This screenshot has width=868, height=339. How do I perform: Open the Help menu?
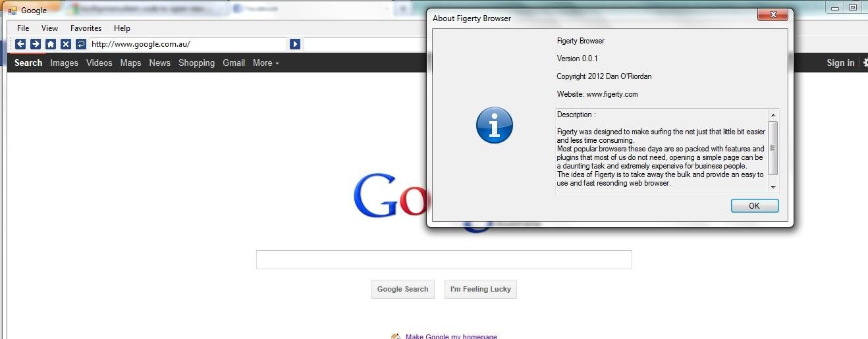(122, 28)
